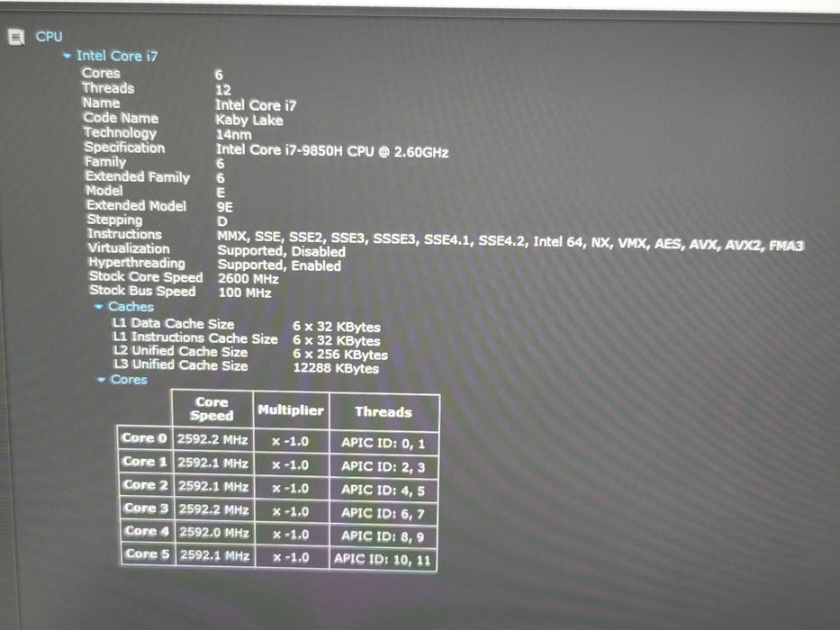This screenshot has width=840, height=630.
Task: Collapse the Cores section arrow
Action: (101, 379)
